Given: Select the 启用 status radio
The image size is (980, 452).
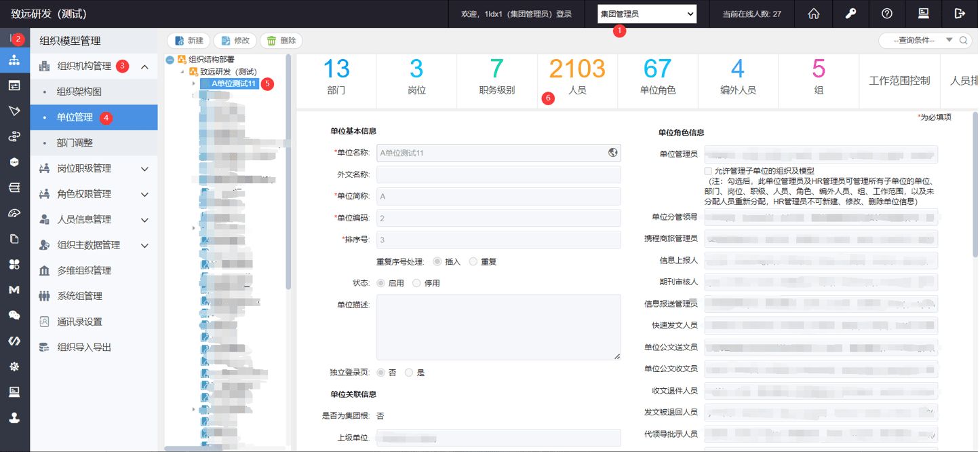Looking at the screenshot, I should pos(381,283).
